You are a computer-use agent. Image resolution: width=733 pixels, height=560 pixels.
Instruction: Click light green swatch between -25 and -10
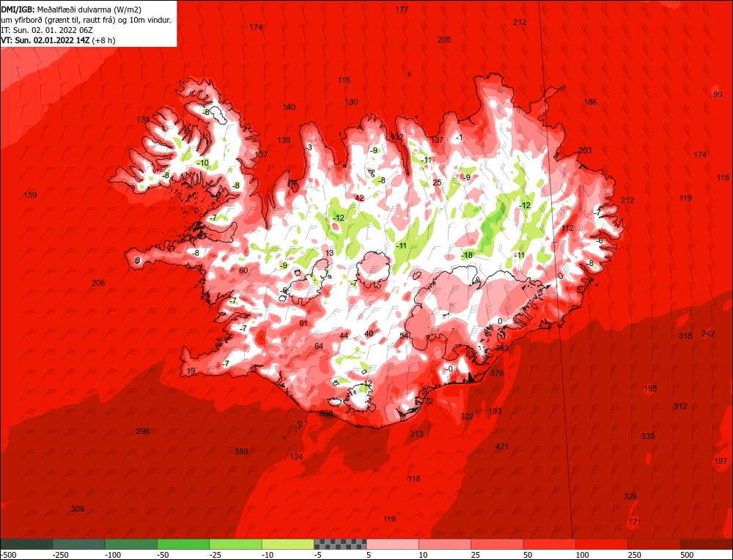pyautogui.click(x=236, y=544)
